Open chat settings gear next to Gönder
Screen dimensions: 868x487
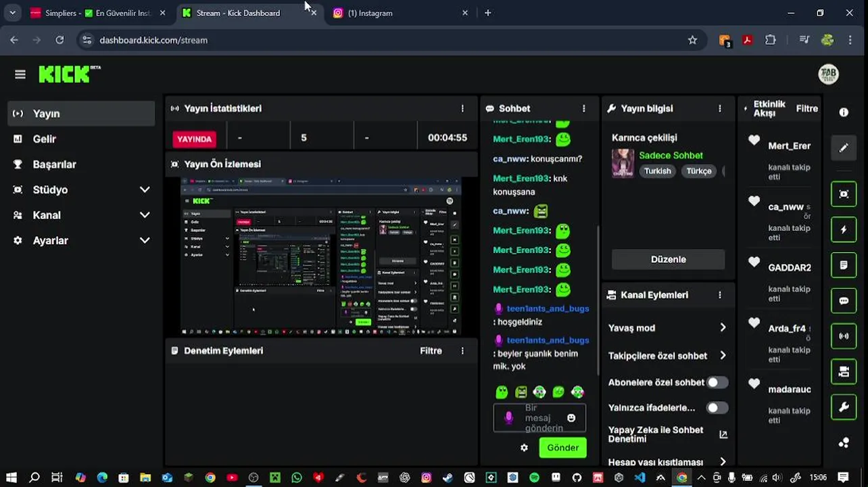pos(524,448)
